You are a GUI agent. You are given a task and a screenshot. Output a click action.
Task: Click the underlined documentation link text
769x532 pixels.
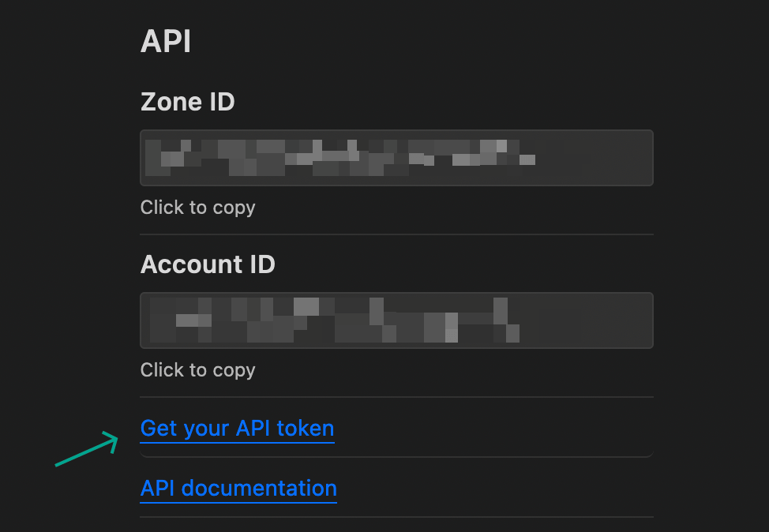(x=238, y=489)
